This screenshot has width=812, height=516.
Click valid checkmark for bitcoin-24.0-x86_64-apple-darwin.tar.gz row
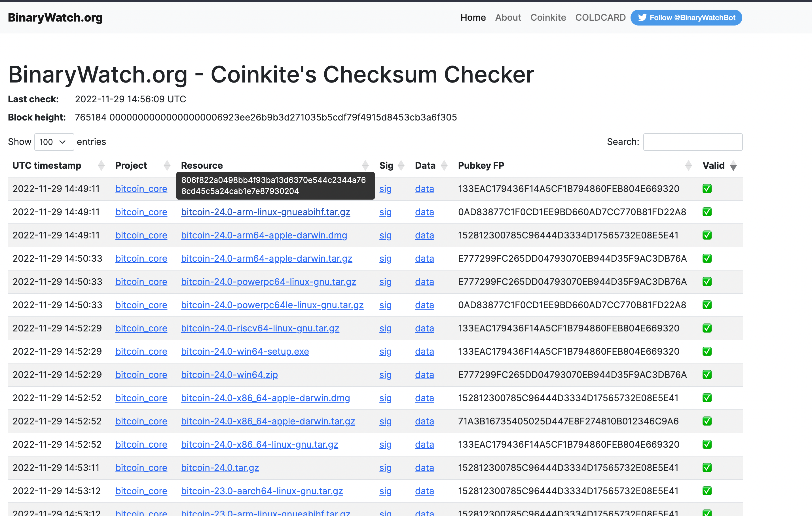point(707,421)
